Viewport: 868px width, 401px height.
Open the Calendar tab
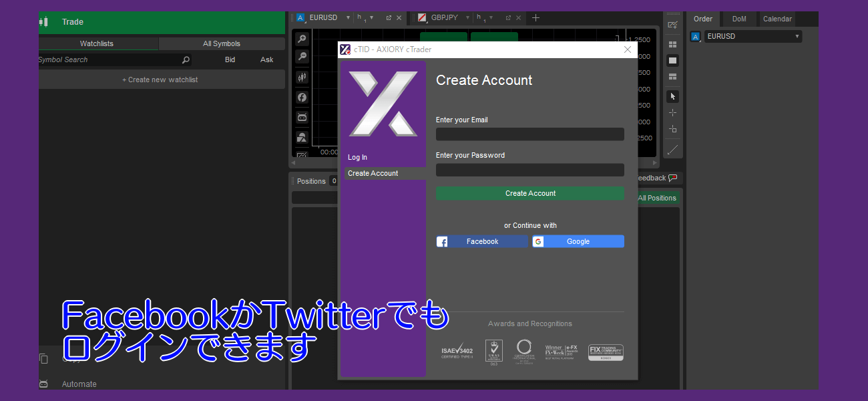pos(777,19)
